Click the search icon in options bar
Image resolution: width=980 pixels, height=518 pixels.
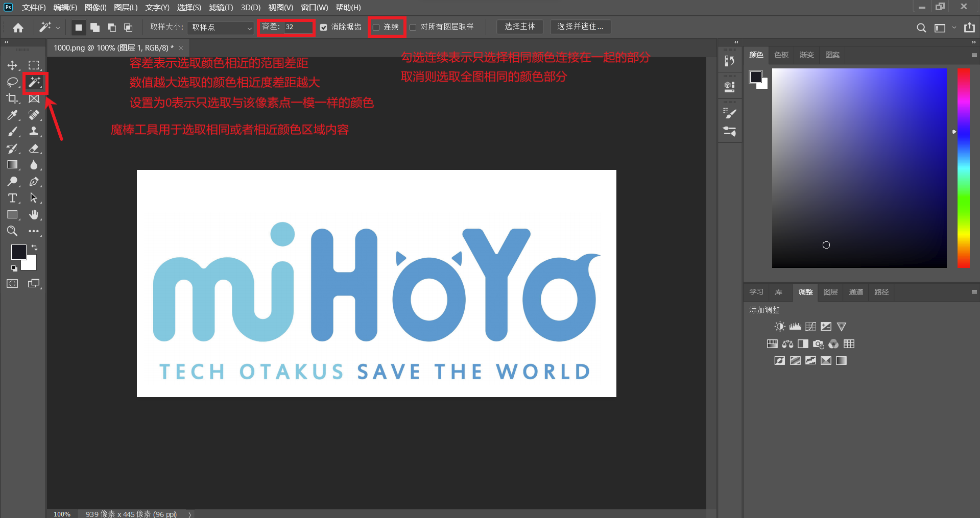tap(921, 28)
